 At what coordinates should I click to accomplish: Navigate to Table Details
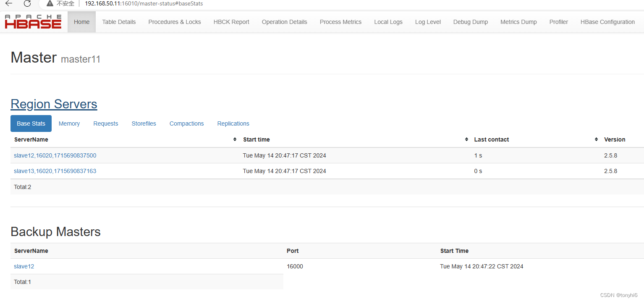tap(118, 21)
